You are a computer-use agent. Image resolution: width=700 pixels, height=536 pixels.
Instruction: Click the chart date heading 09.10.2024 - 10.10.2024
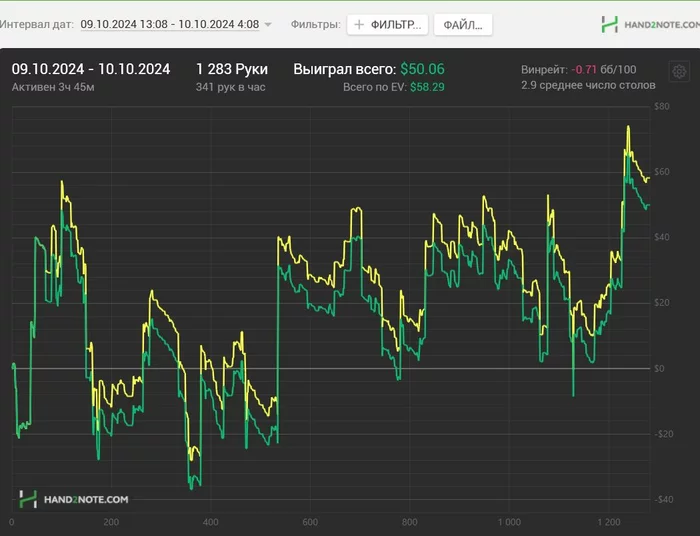(x=91, y=69)
